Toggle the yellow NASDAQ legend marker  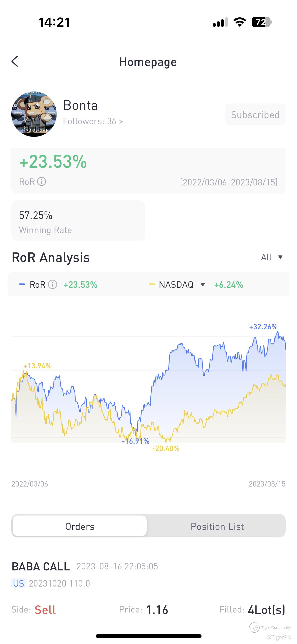(x=152, y=285)
